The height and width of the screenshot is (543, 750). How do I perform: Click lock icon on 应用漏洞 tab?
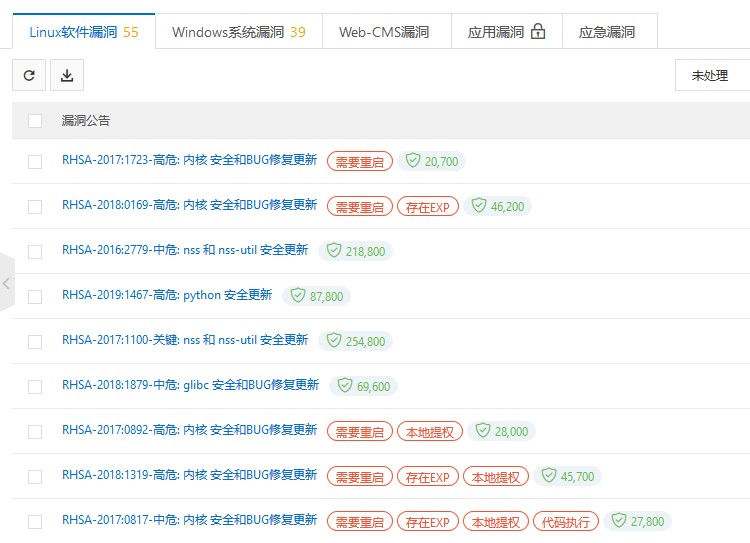coord(538,32)
